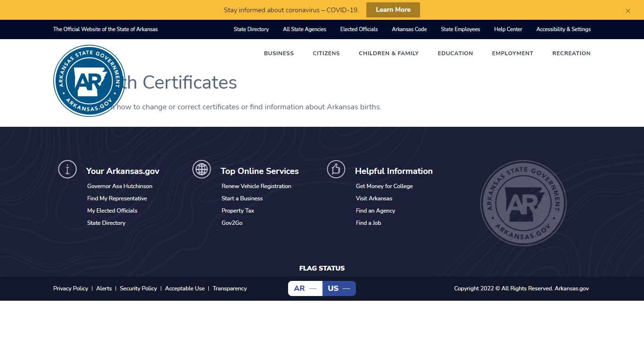Image resolution: width=644 pixels, height=362 pixels.
Task: Select the AR flag status toggle
Action: tap(305, 288)
